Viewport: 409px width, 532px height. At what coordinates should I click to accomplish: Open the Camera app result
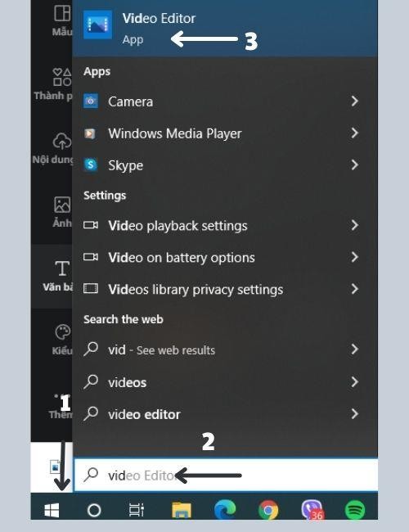(x=225, y=101)
